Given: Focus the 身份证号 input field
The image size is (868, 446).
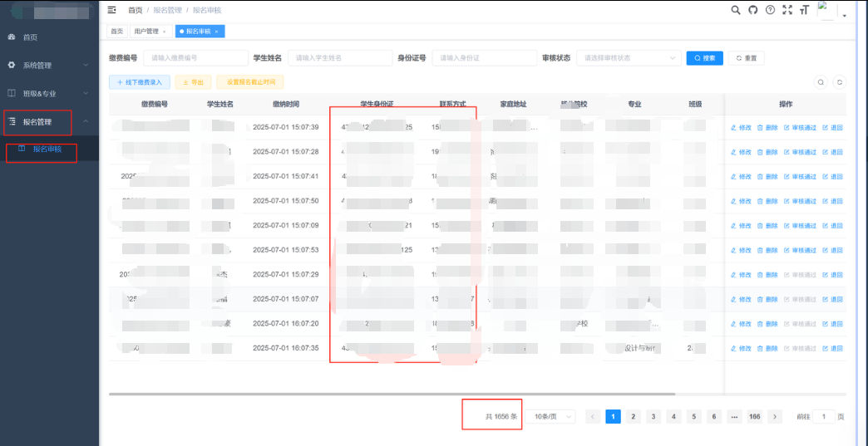Looking at the screenshot, I should (x=485, y=58).
